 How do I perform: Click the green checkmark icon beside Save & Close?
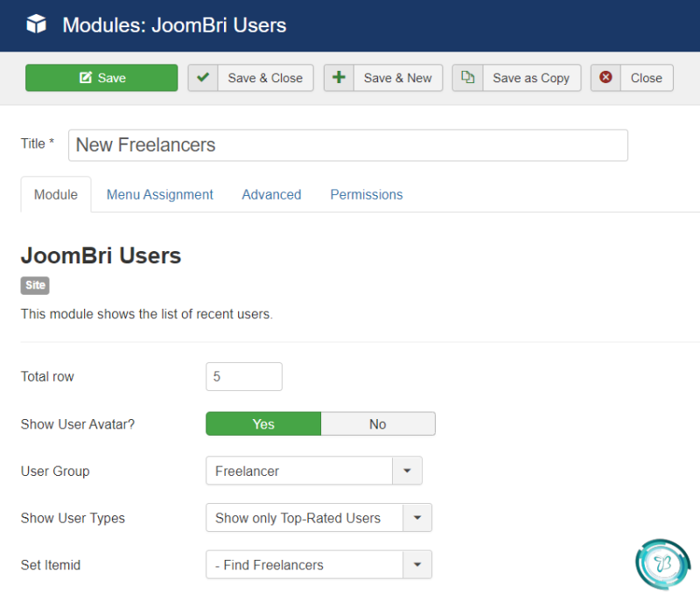[x=203, y=78]
